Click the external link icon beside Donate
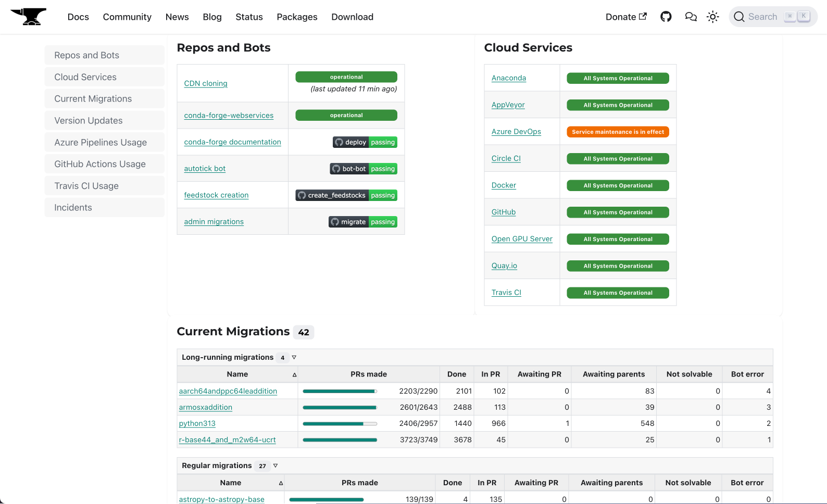The width and height of the screenshot is (827, 504). tap(643, 16)
